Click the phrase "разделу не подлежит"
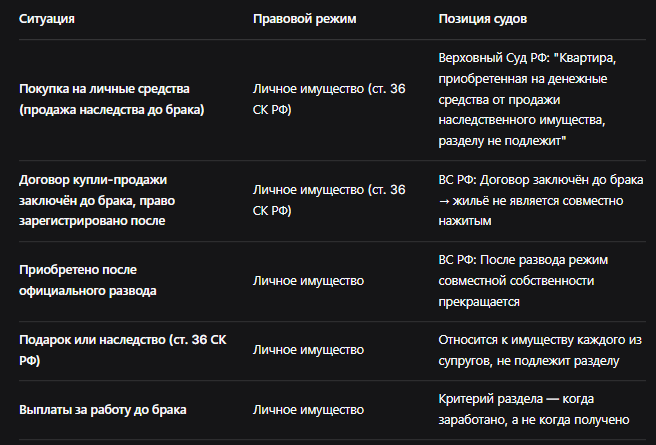Image resolution: width=656 pixels, height=445 pixels. 500,141
